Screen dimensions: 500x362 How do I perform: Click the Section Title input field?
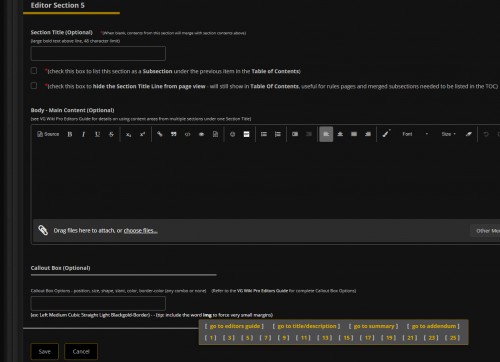tap(98, 53)
